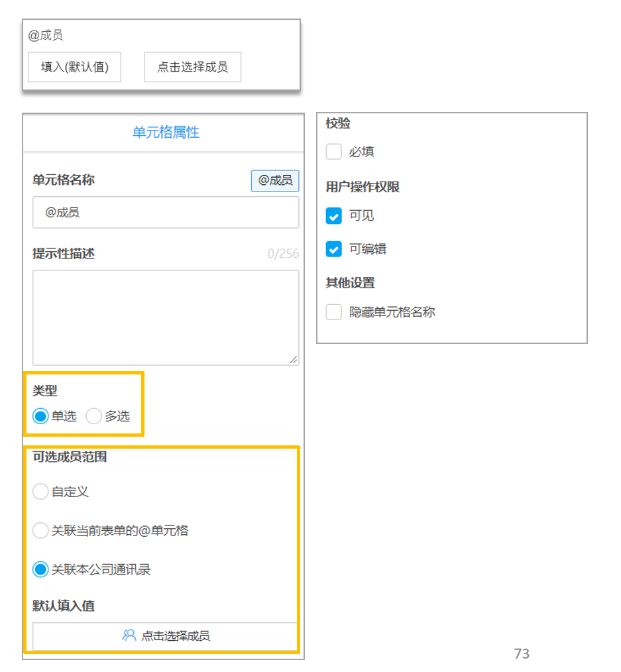
Task: Click the 校验 section heading
Action: (x=338, y=123)
